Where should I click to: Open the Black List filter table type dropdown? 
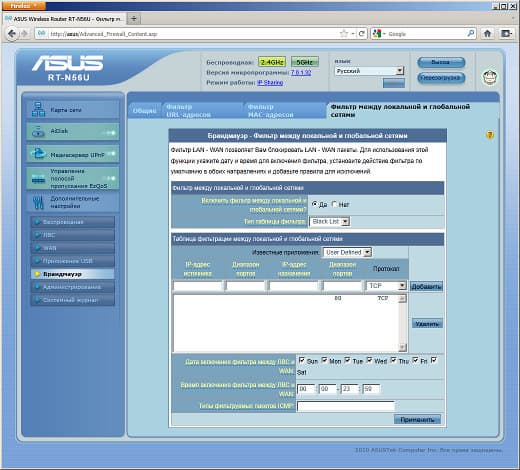pyautogui.click(x=330, y=221)
